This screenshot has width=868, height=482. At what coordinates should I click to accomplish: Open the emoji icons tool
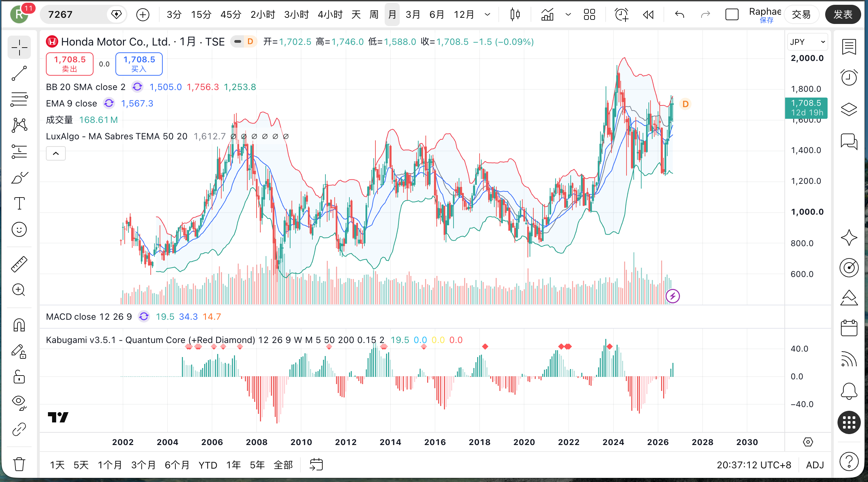pyautogui.click(x=19, y=229)
